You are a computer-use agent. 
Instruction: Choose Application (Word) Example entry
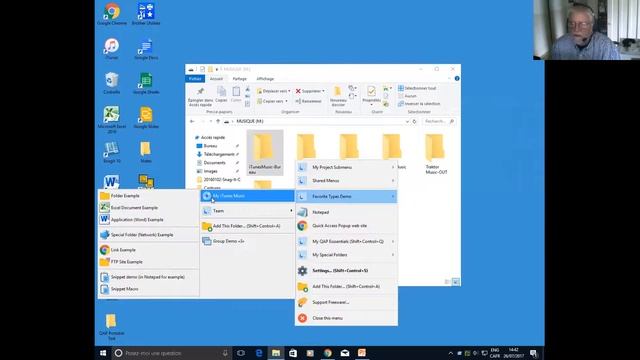click(x=149, y=220)
